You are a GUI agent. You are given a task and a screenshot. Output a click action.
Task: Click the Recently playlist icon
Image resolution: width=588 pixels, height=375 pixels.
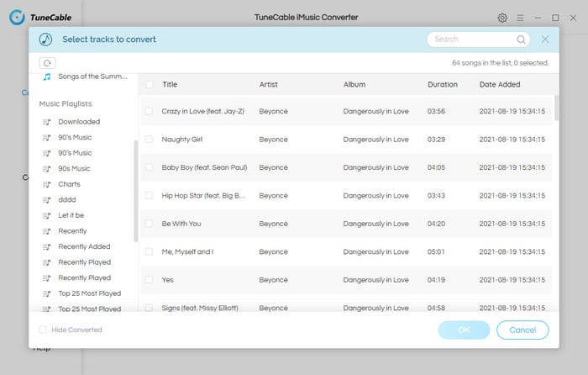pyautogui.click(x=46, y=231)
